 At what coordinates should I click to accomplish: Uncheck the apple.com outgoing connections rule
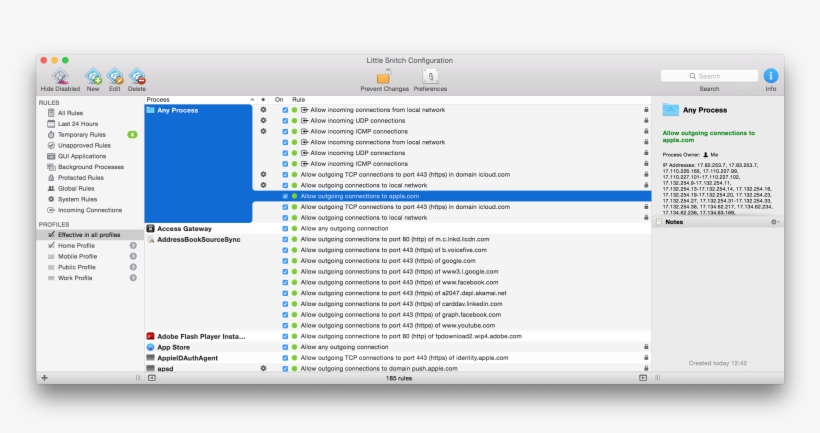coord(285,196)
